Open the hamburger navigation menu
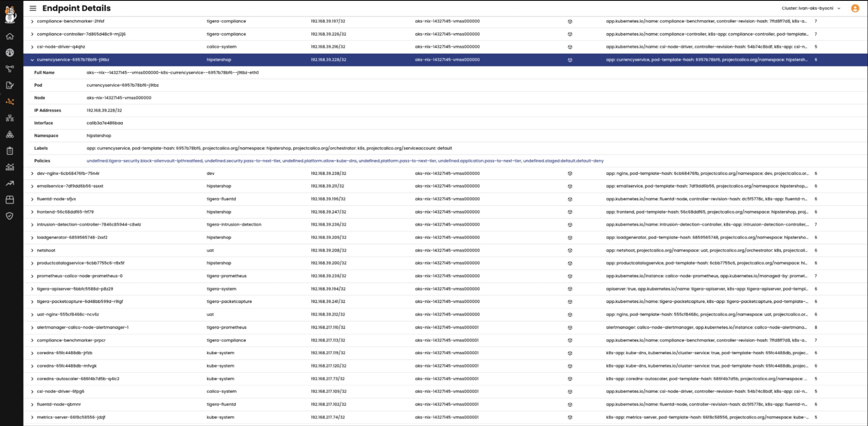Viewport: 868px width, 426px height. click(32, 8)
